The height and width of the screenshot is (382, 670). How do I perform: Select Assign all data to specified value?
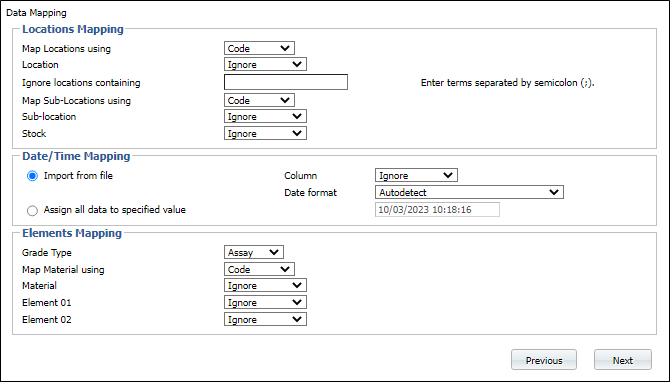32,210
